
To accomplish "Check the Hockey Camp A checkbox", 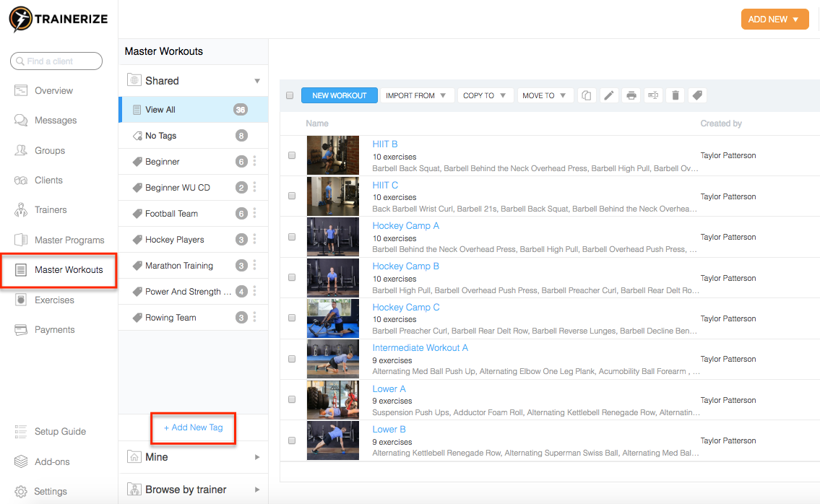I will pos(292,237).
